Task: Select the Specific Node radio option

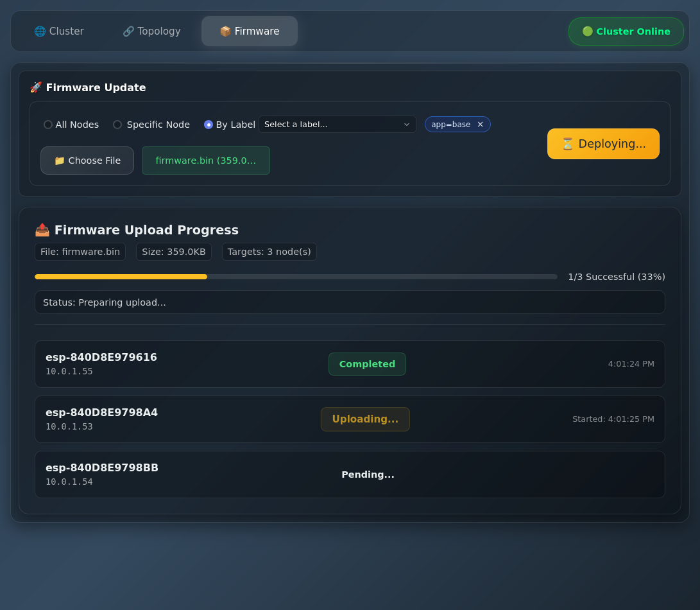Action: click(x=117, y=125)
